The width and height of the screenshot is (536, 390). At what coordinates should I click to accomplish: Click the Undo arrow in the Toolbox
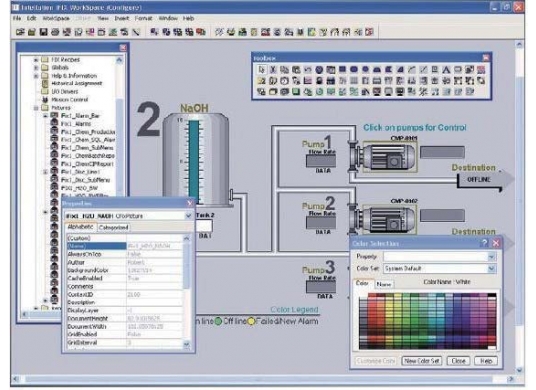[x=308, y=70]
